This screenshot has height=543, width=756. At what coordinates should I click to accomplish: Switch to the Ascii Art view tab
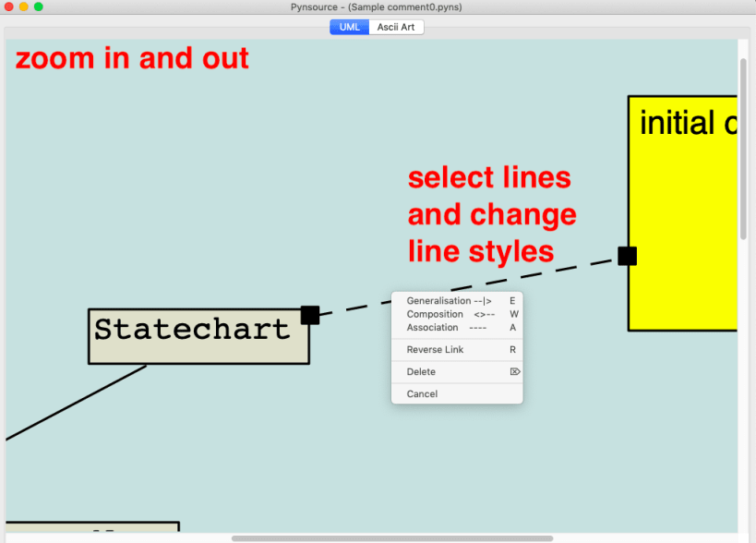[x=396, y=27]
